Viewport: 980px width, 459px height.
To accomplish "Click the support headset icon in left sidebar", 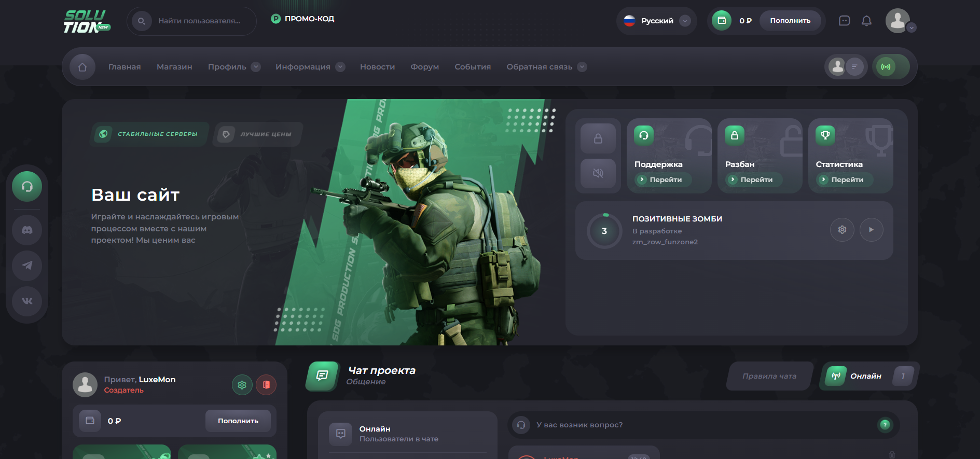I will (x=27, y=187).
